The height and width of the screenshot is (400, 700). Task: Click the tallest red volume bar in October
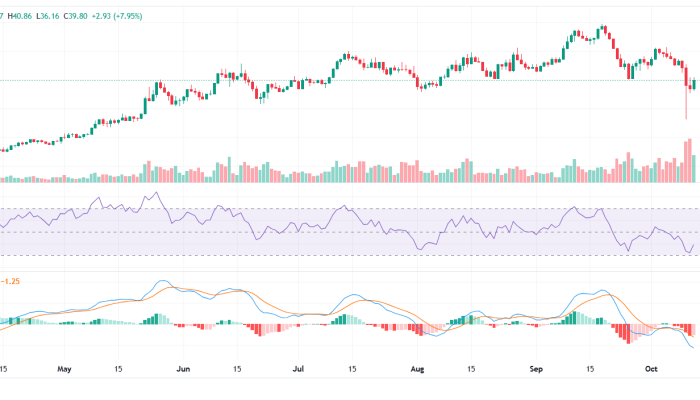click(687, 161)
